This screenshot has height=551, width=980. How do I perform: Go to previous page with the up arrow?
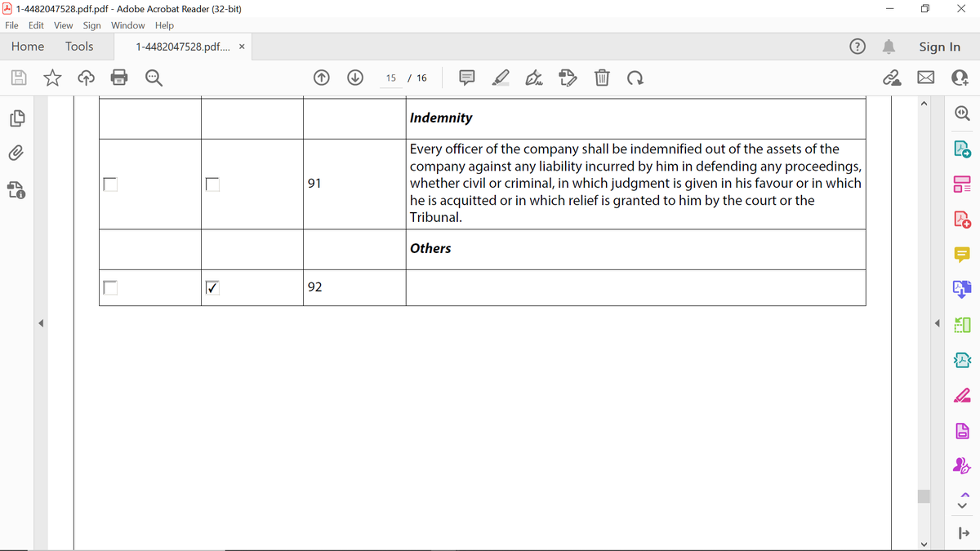click(322, 78)
